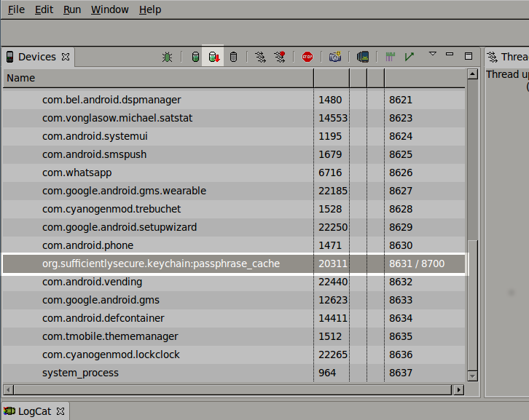529x420 pixels.
Task: Open the Window menu
Action: click(x=109, y=9)
